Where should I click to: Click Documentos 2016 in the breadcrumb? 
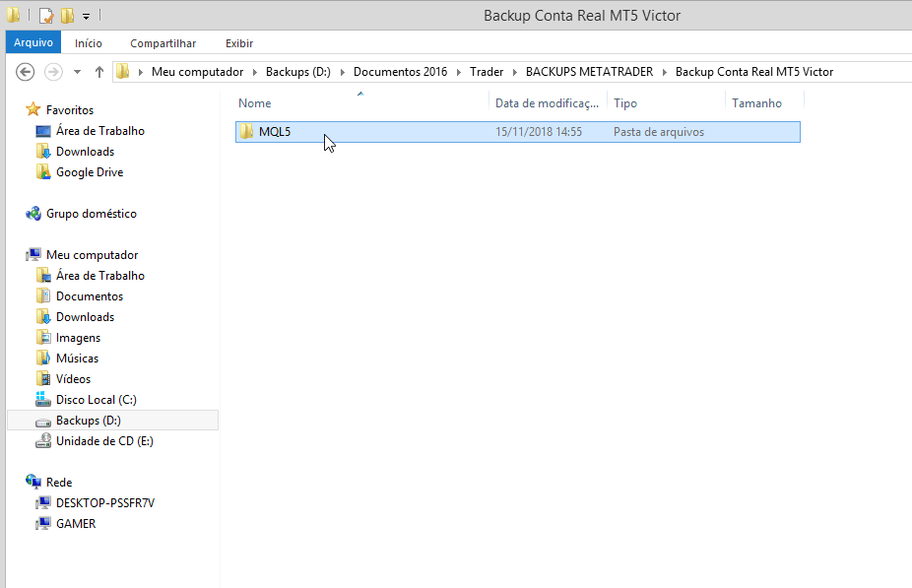pos(400,72)
